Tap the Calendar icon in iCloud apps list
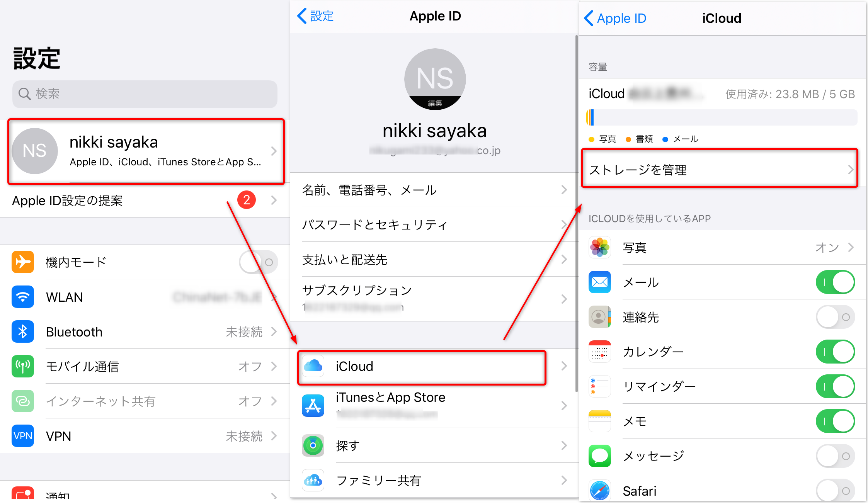 (x=600, y=350)
